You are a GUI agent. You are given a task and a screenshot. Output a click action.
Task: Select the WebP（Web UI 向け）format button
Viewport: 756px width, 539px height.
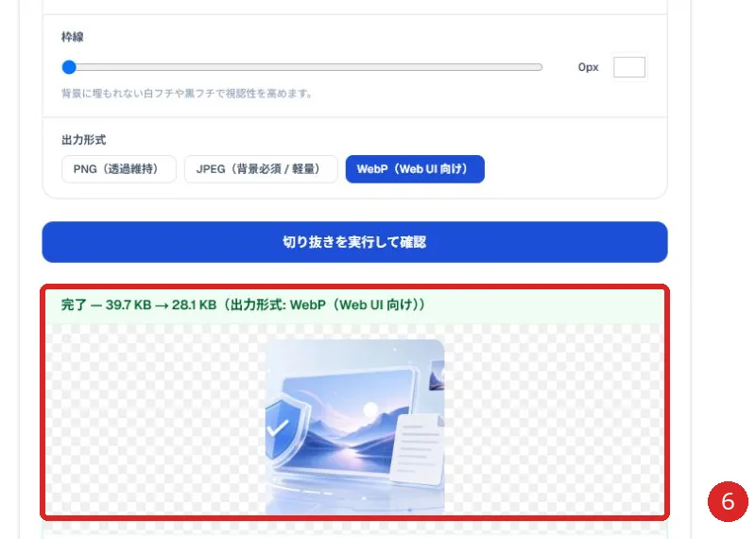[x=415, y=169]
